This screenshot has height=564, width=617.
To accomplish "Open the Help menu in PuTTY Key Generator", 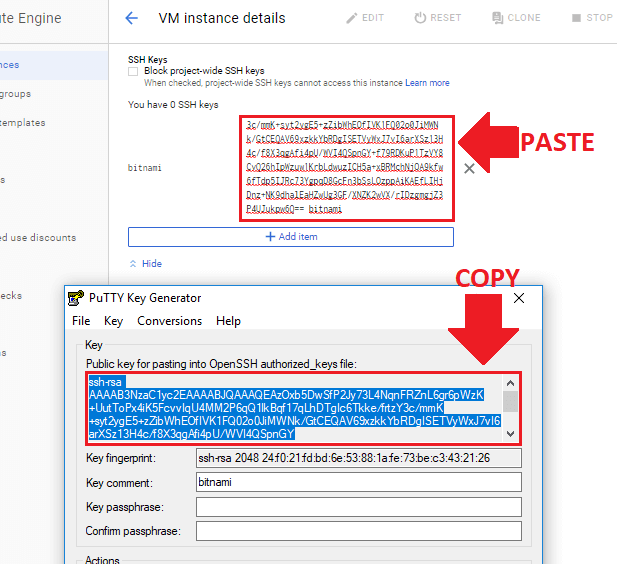I will (228, 321).
